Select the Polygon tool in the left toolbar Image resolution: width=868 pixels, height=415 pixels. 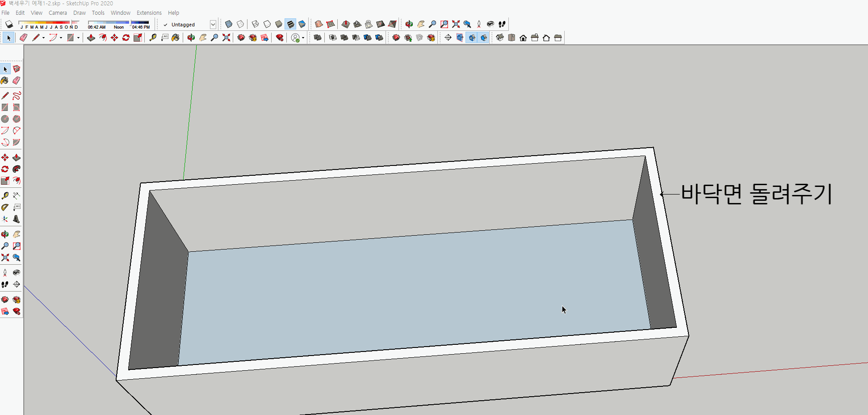(x=17, y=119)
